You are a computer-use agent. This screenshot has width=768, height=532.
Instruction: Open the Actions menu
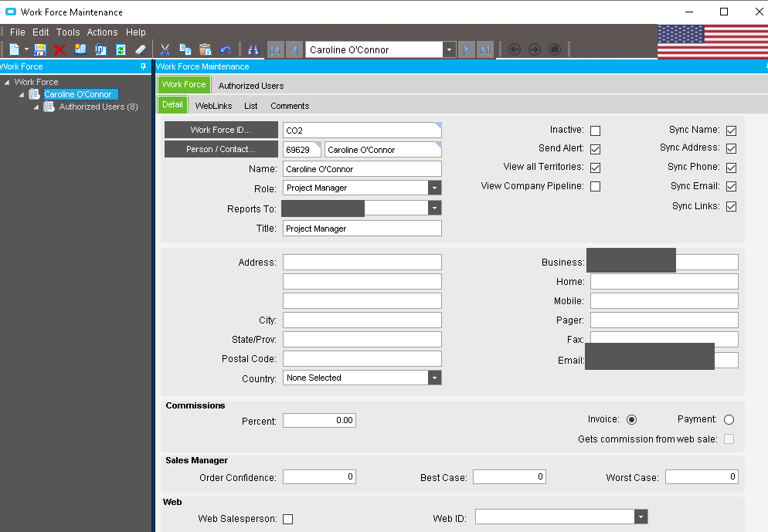tap(102, 32)
